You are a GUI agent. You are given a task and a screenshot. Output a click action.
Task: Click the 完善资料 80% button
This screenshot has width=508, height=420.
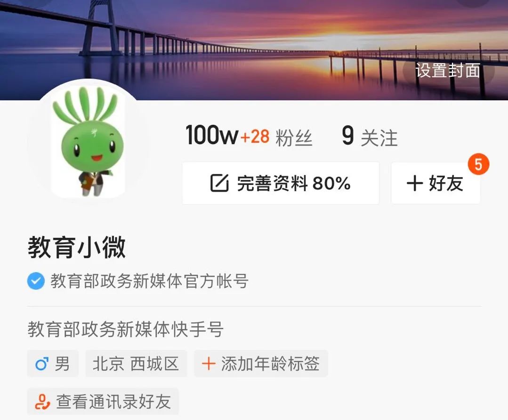281,183
